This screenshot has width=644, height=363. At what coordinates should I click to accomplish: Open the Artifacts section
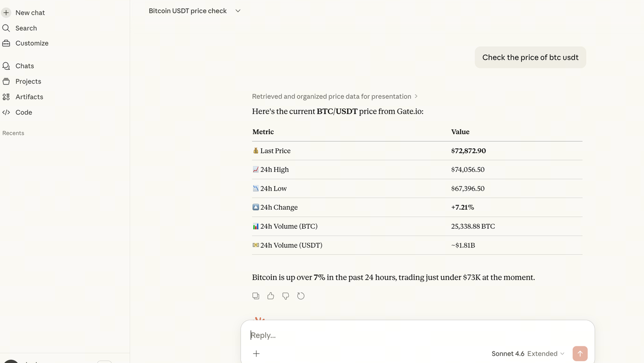[x=29, y=97]
